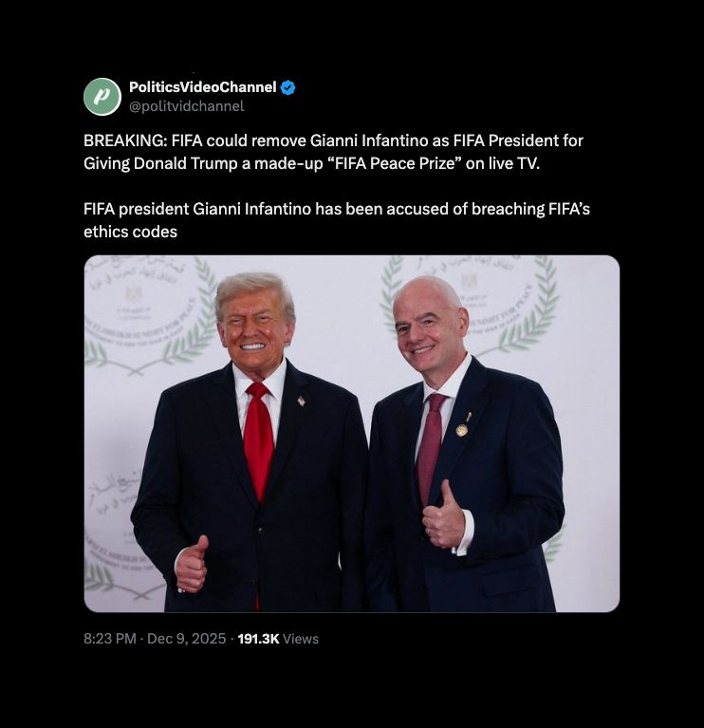
Task: Click the left man's thumbs-up hand
Action: (x=192, y=564)
